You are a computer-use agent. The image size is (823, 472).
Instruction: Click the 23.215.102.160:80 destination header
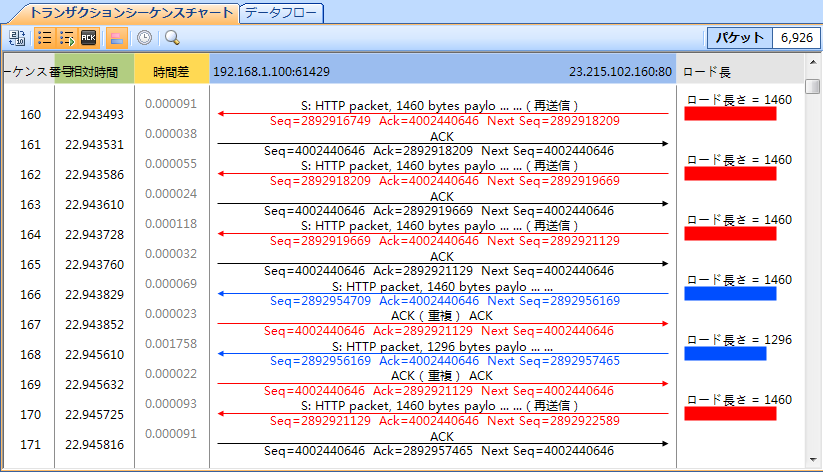point(620,72)
